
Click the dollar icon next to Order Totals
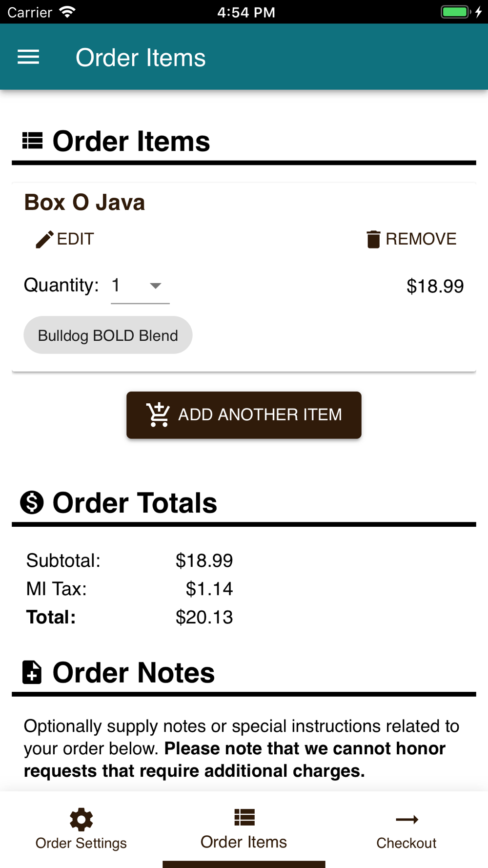pos(32,502)
